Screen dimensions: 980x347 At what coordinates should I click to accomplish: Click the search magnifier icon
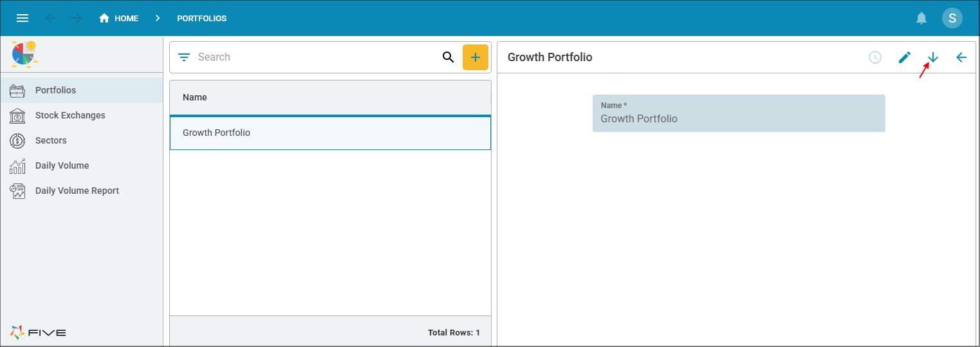click(x=448, y=57)
